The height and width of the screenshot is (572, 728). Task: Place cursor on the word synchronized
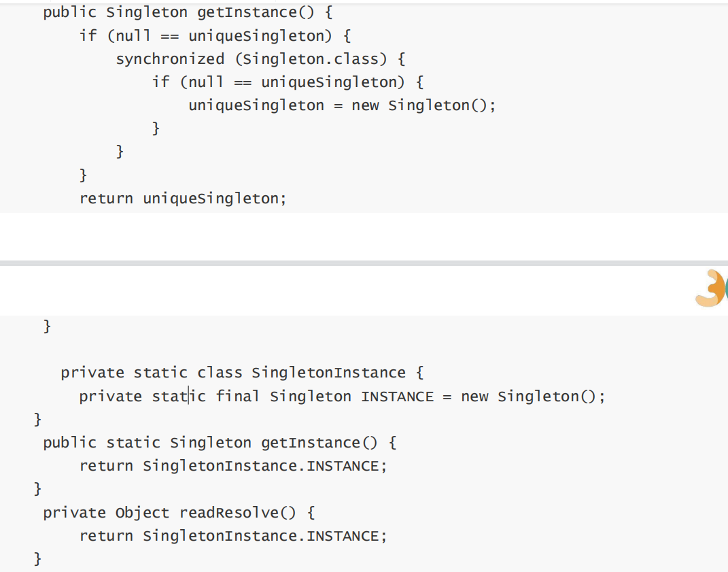point(170,59)
